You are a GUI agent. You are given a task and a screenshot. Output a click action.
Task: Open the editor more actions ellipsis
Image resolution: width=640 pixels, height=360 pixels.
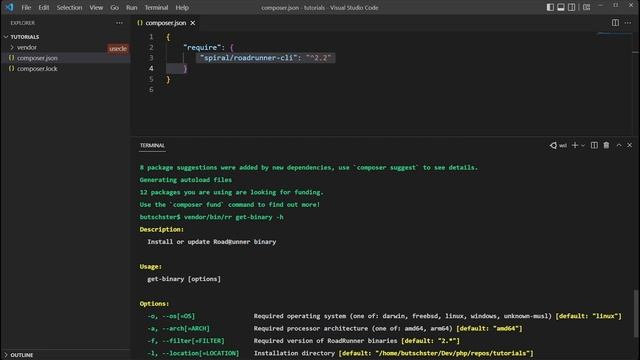[x=628, y=23]
